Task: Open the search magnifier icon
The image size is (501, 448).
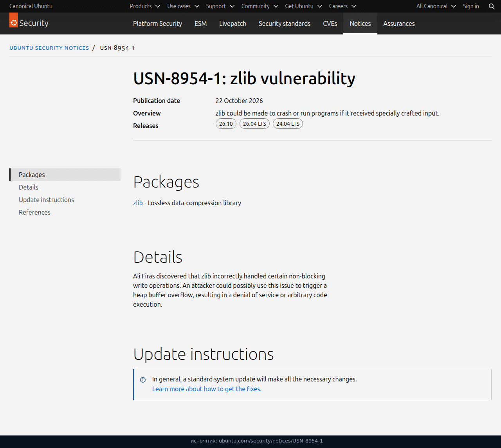Action: coord(492,6)
